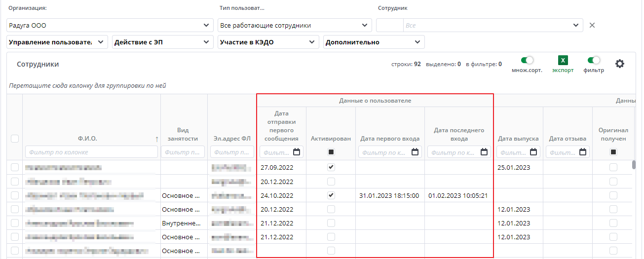Image resolution: width=644 pixels, height=259 pixels.
Task: Open Действие с ЭП dropdown menu
Action: (x=163, y=42)
